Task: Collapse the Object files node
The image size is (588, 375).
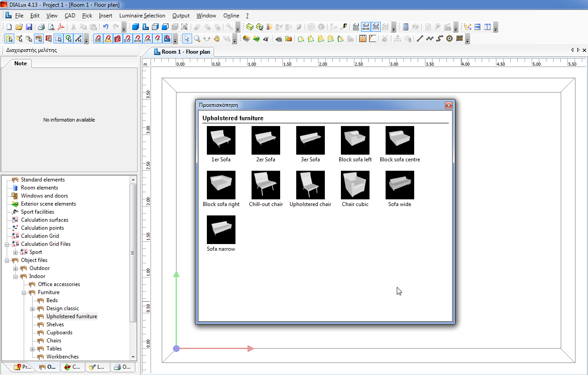Action: point(7,260)
